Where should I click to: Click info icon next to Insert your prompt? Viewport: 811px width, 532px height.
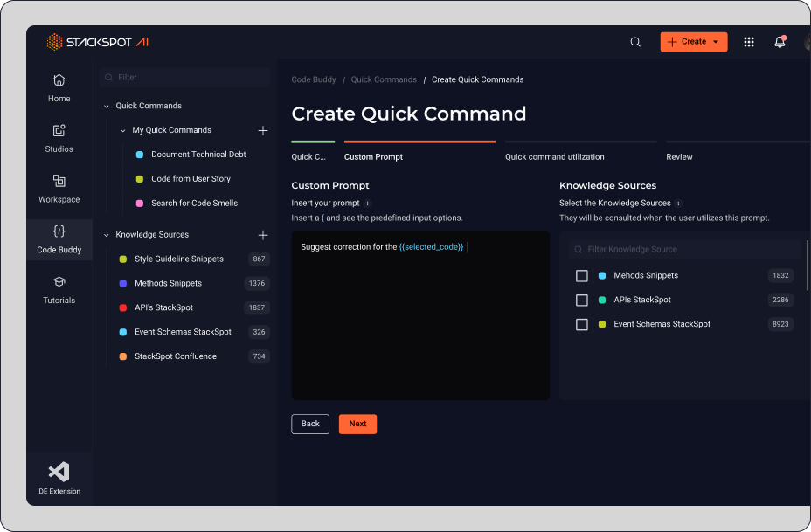pyautogui.click(x=368, y=204)
